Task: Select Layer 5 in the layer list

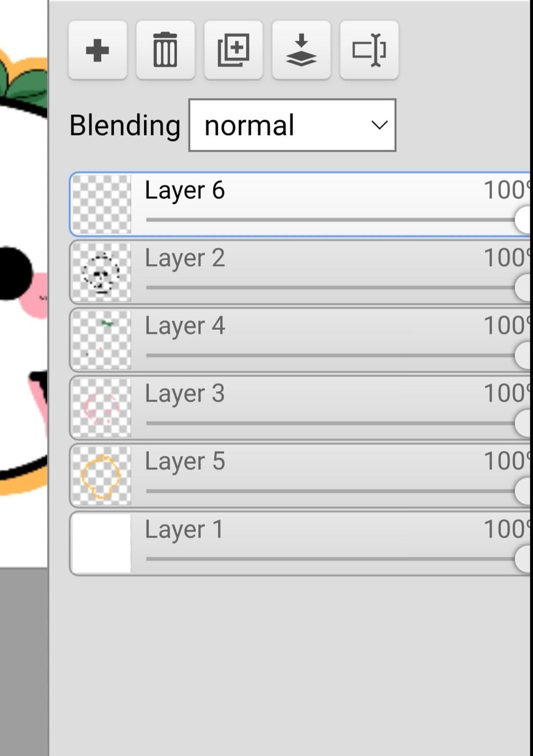Action: click(185, 462)
